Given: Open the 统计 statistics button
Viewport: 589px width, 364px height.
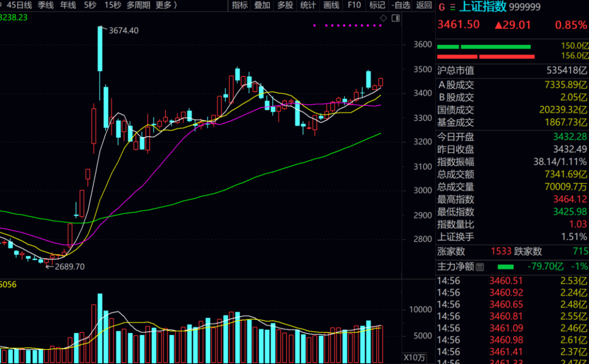Looking at the screenshot, I should pos(308,5).
